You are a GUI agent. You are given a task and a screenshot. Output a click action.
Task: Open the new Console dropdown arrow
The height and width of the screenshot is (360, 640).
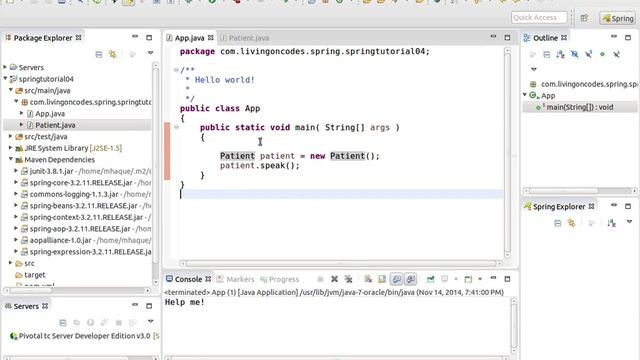(480, 279)
